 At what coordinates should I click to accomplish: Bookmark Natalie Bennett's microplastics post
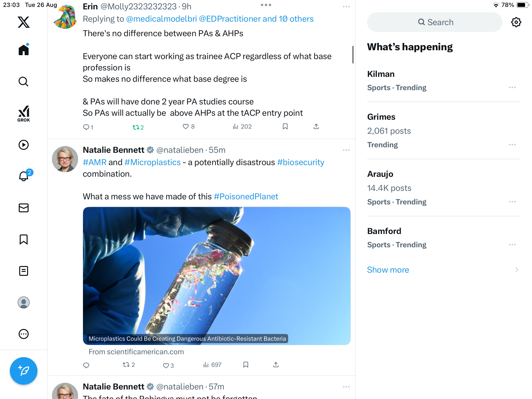point(246,365)
